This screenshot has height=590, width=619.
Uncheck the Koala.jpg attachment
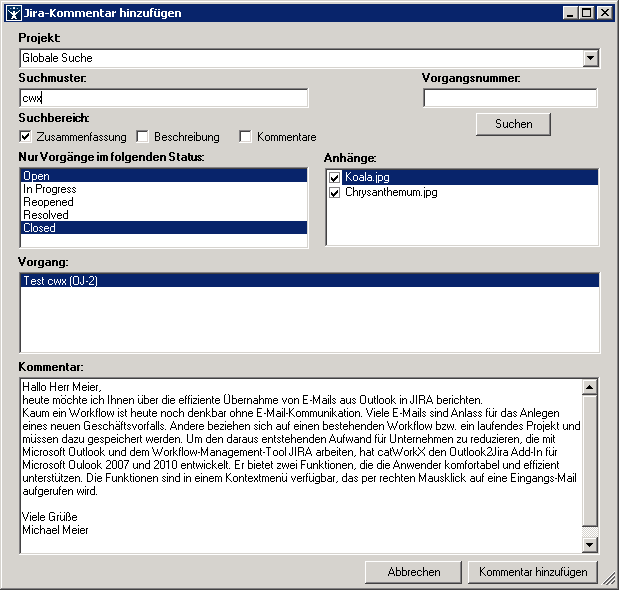click(x=335, y=177)
